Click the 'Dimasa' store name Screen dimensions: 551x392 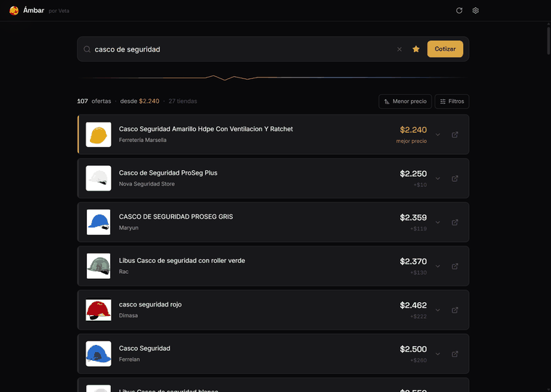(128, 316)
